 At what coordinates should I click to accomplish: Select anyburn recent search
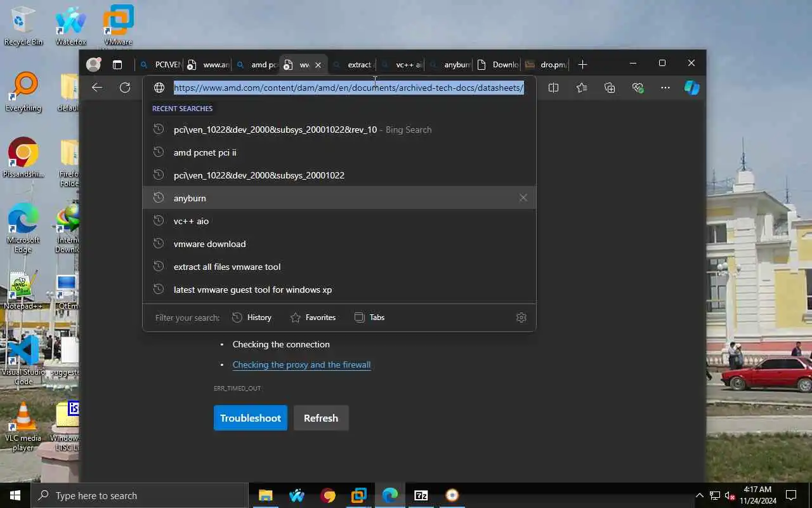tap(339, 198)
